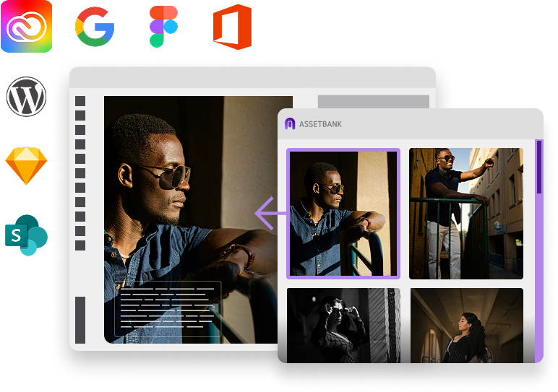Open the Adobe Creative Cloud icon
Image resolution: width=558 pixels, height=392 pixels.
click(27, 26)
